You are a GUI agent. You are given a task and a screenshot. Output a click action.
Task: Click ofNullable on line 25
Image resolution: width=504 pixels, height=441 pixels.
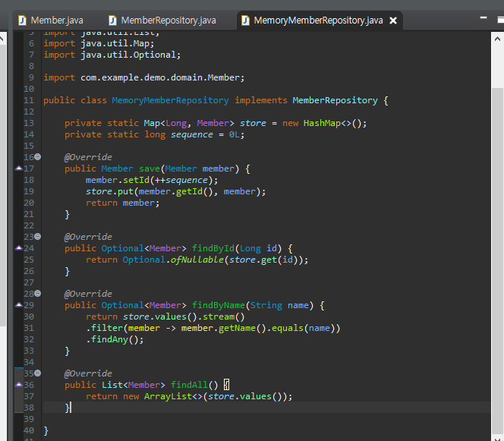click(197, 260)
